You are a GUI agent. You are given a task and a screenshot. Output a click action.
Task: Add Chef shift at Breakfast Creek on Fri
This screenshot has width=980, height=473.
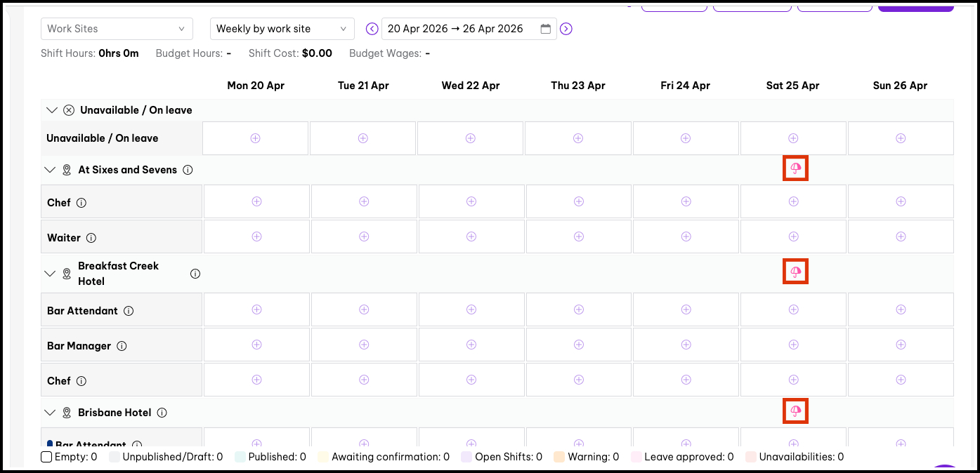coord(686,380)
